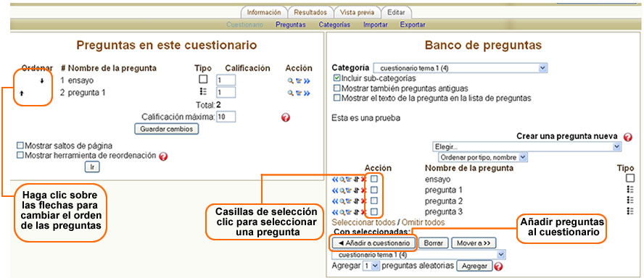Click the Omitir todos link

click(423, 222)
